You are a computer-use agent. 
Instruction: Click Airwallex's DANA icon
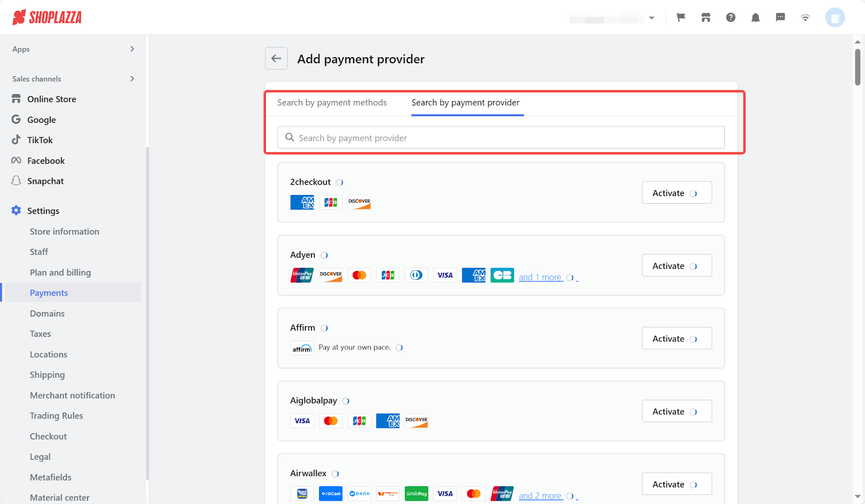click(360, 494)
